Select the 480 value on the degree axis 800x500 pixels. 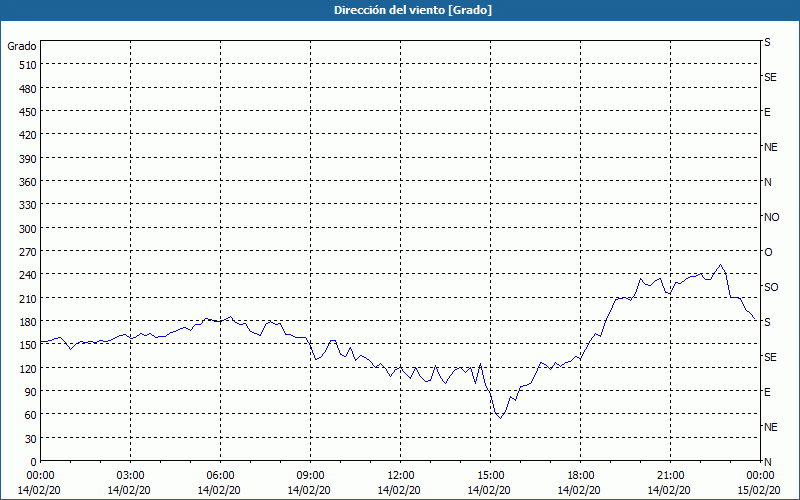(x=28, y=89)
